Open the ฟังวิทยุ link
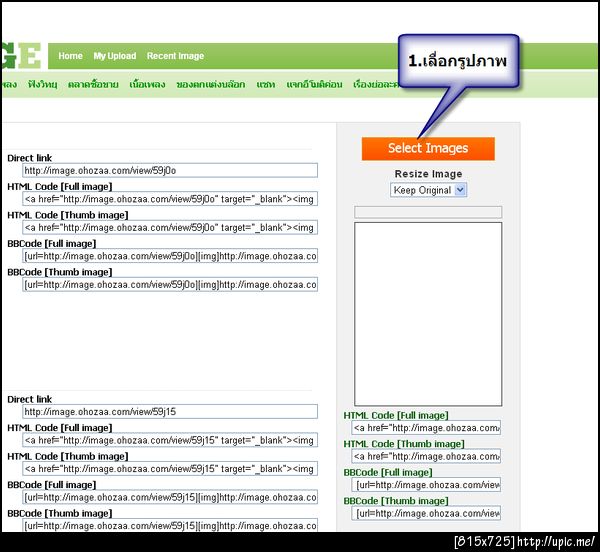The height and width of the screenshot is (552, 600). coord(42,84)
